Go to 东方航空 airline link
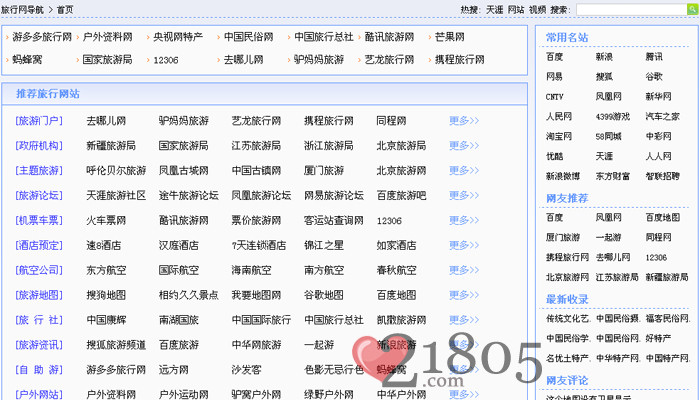Image resolution: width=700 pixels, height=400 pixels. (x=105, y=270)
